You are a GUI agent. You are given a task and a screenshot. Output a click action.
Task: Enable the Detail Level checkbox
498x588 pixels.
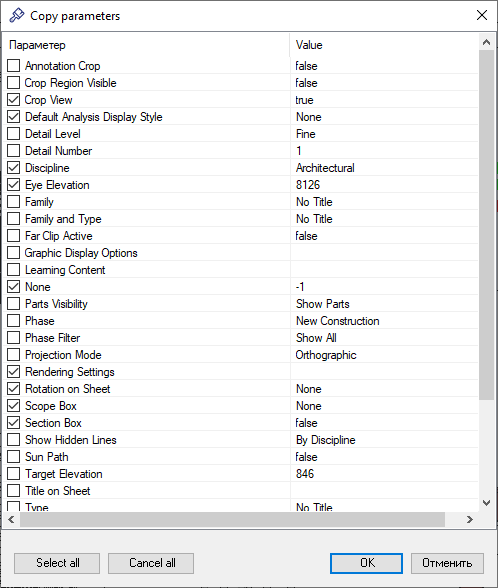(14, 134)
